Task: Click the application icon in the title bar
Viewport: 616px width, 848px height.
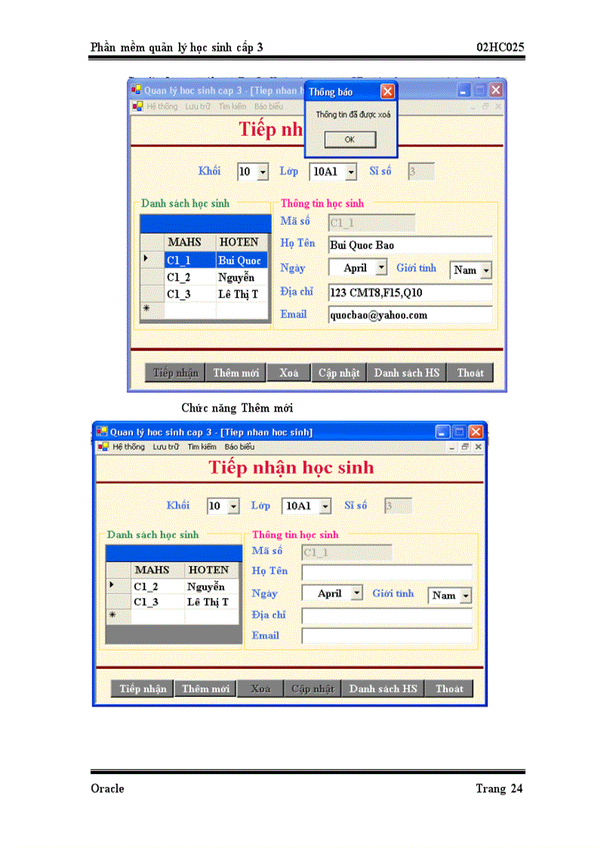Action: point(100,431)
